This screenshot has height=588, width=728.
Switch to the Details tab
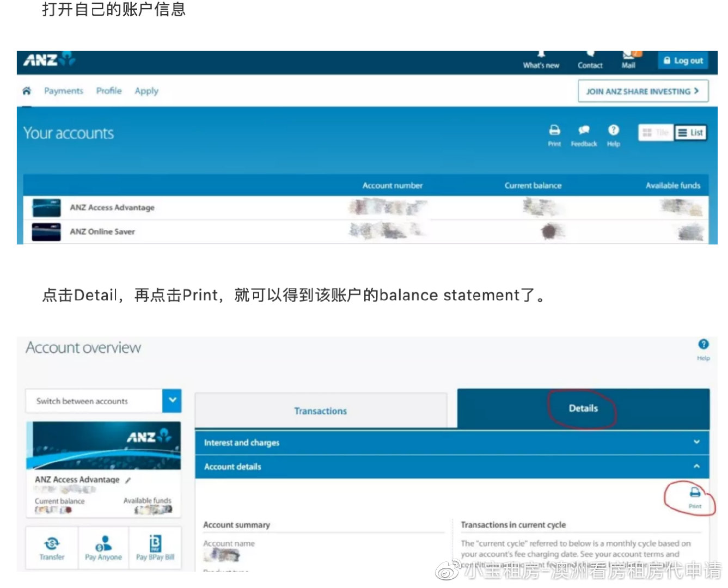tap(583, 408)
